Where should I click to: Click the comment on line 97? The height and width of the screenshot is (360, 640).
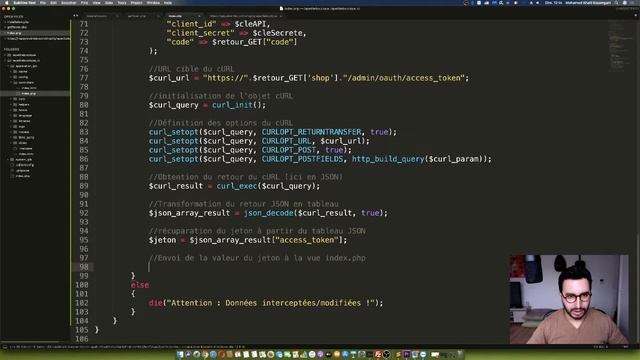pyautogui.click(x=257, y=258)
